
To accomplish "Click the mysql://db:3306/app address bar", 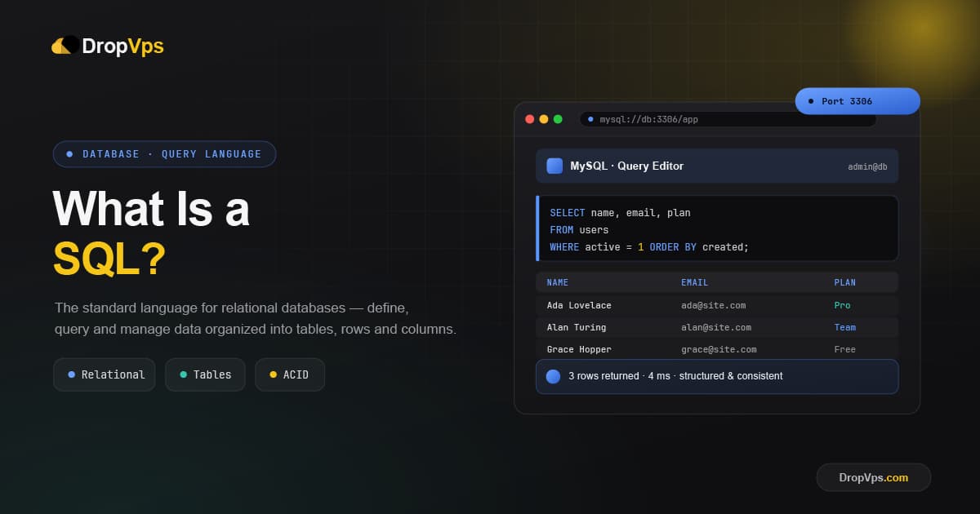I will 728,119.
